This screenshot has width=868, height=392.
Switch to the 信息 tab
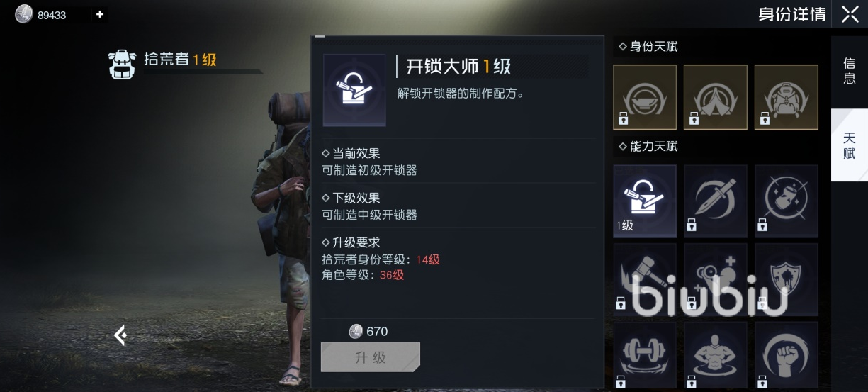[x=850, y=72]
